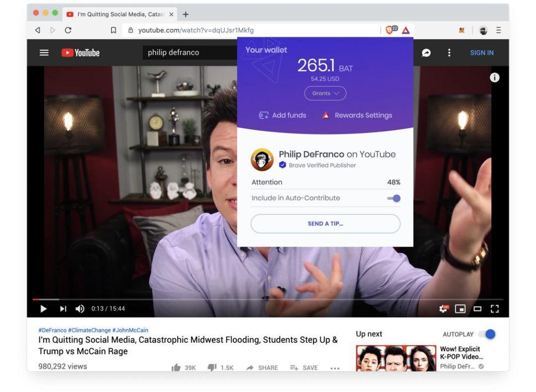Switch to theater mode view
This screenshot has width=536, height=392.
click(x=477, y=309)
